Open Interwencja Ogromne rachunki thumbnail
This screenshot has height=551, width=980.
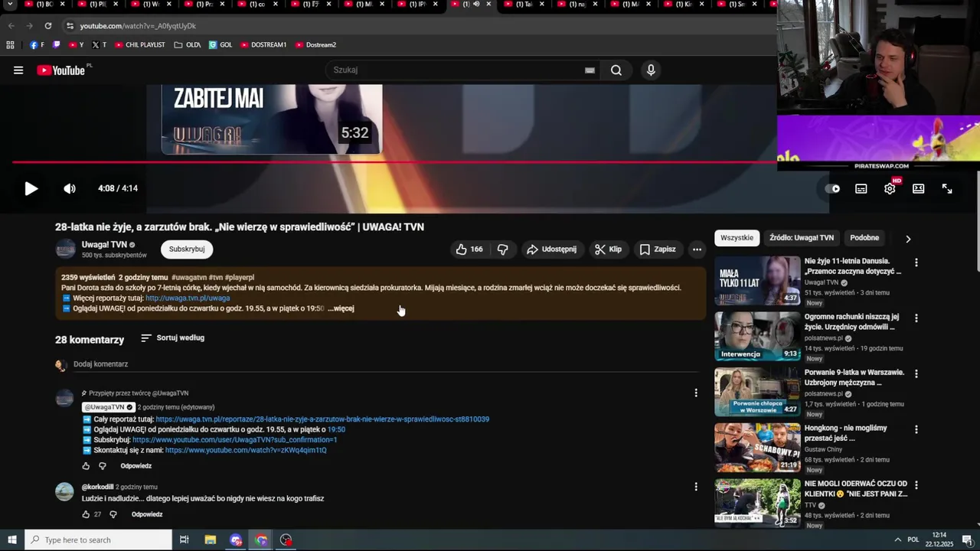pos(757,336)
